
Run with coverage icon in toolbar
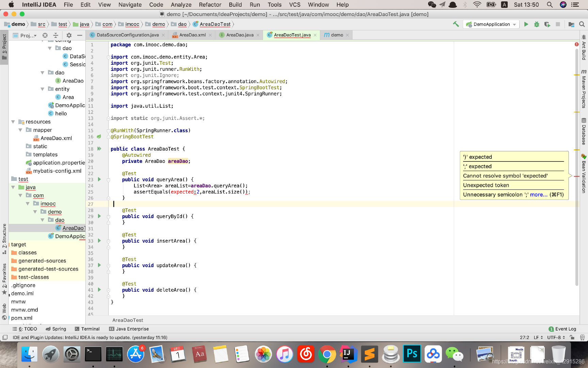point(547,24)
